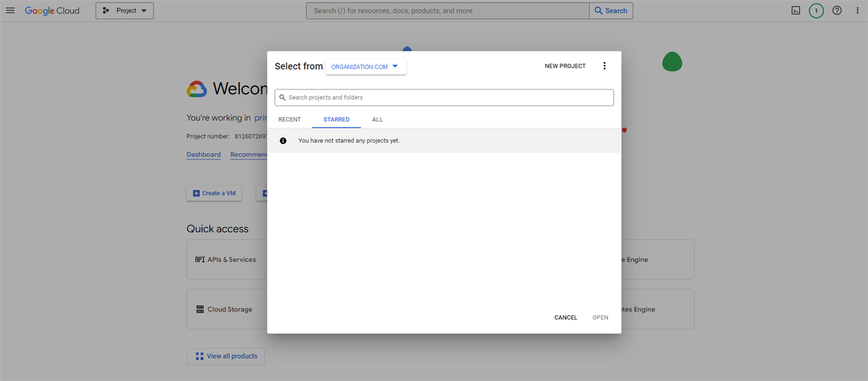
Task: Open the top bar more options menu
Action: click(857, 11)
